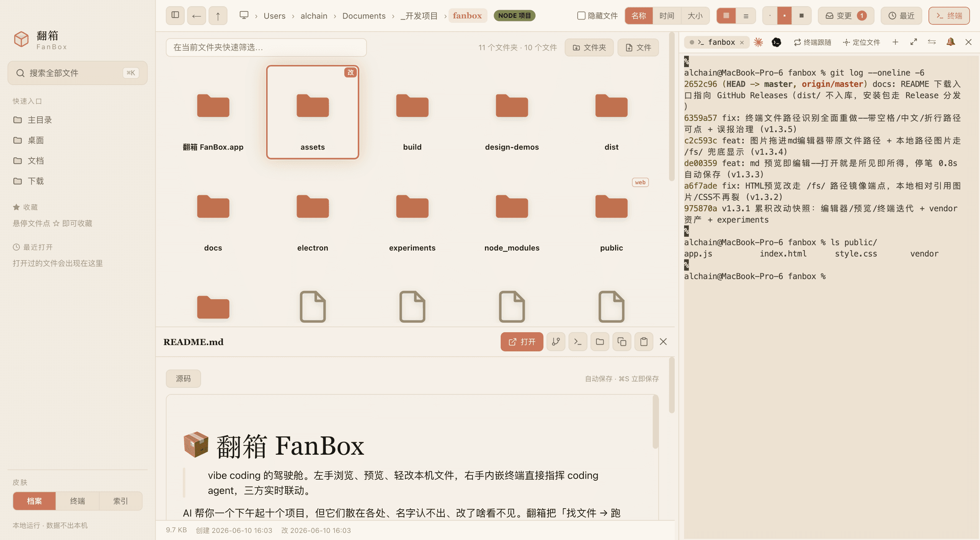This screenshot has width=980, height=540.
Task: Copy README.md with the duplicate icon
Action: click(622, 341)
